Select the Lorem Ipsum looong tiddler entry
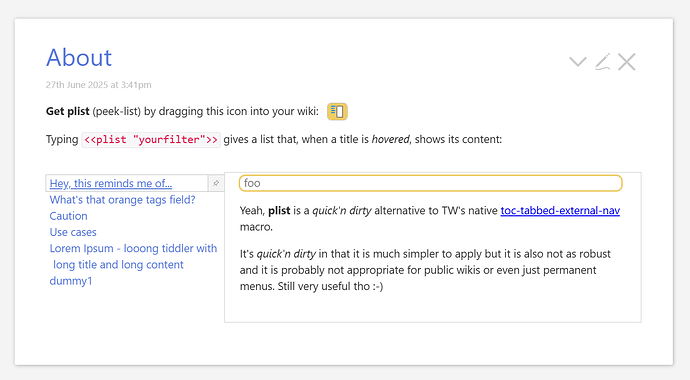 click(133, 256)
